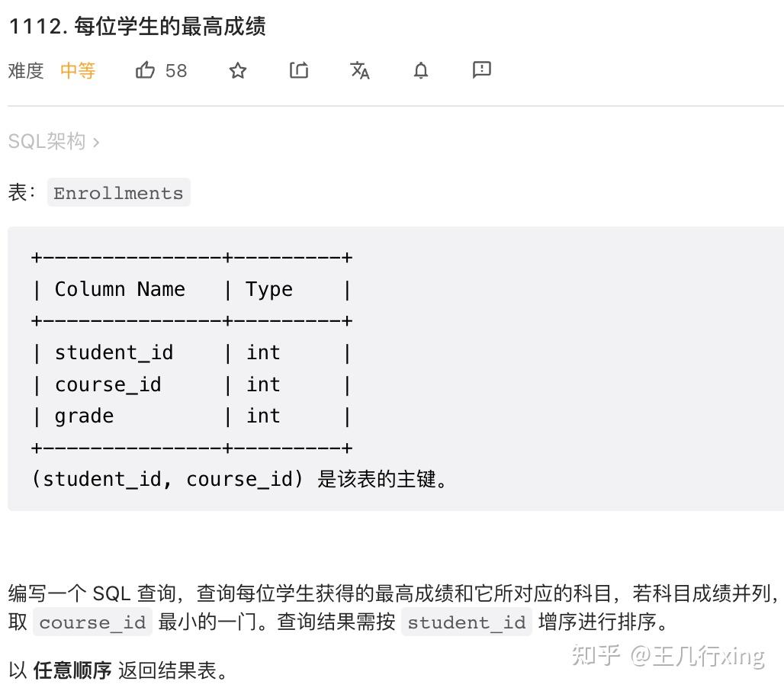
Task: Click the thumbs-up count showing 58
Action: pos(176,70)
